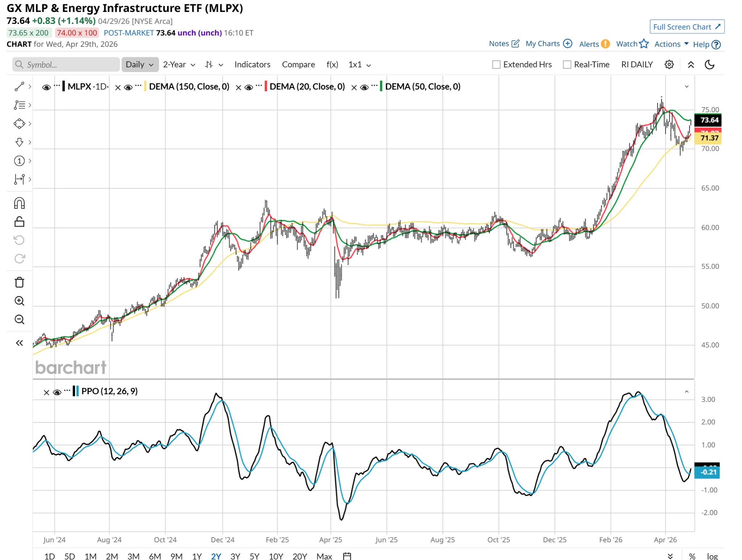The image size is (742, 560).
Task: Open chart settings gear icon
Action: click(669, 64)
